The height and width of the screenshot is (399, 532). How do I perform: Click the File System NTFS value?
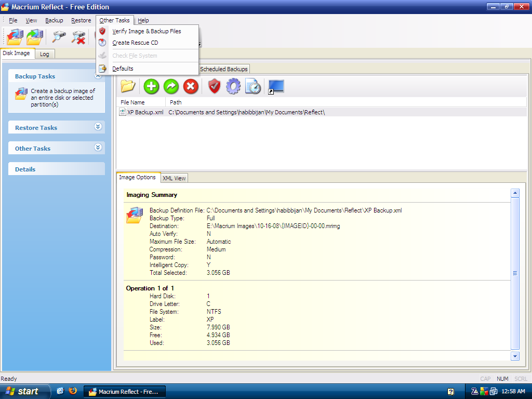pyautogui.click(x=214, y=312)
